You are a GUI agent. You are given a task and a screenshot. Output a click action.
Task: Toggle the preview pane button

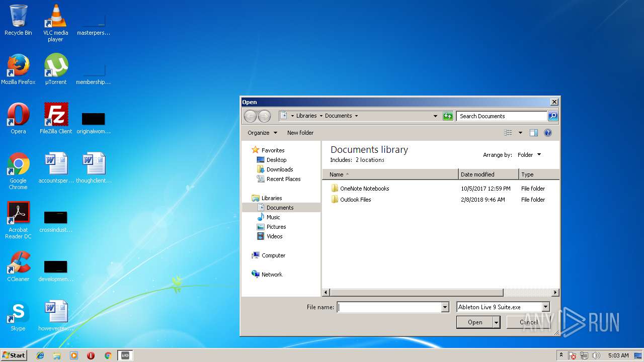(534, 133)
